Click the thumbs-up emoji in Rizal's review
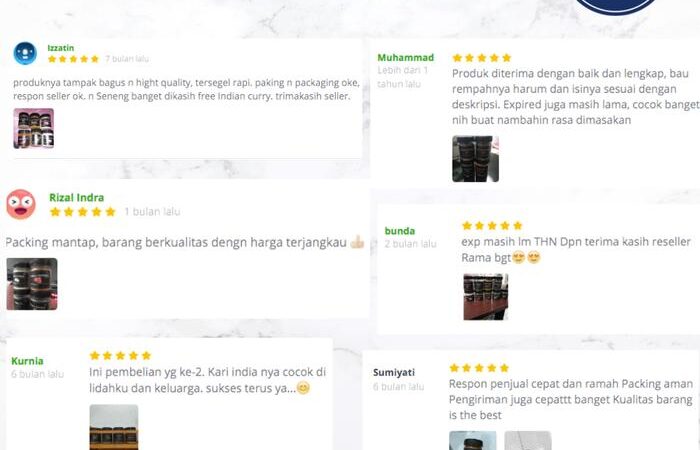The width and height of the screenshot is (700, 450). click(x=357, y=242)
